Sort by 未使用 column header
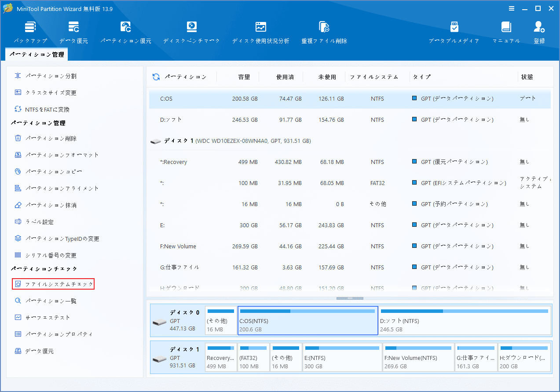Screen dimensions: 560x392 tap(327, 77)
